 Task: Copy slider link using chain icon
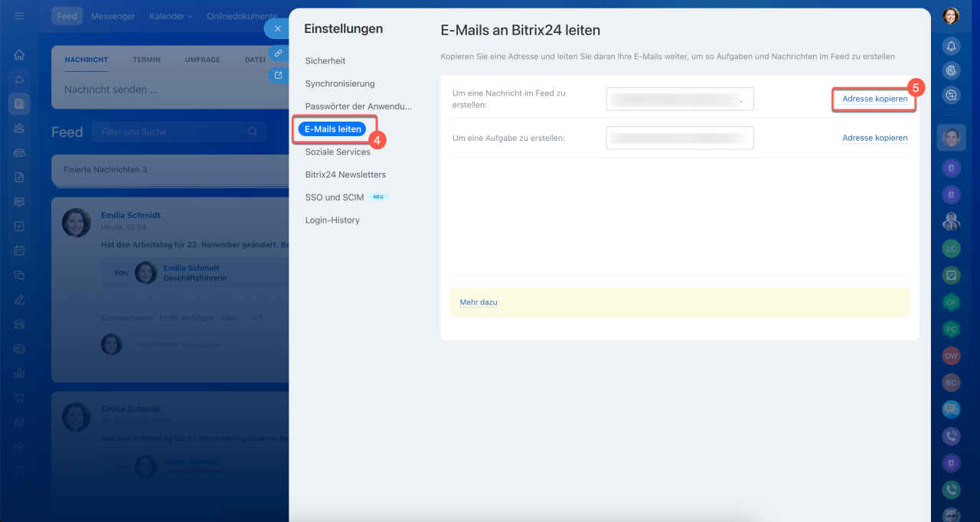point(278,54)
